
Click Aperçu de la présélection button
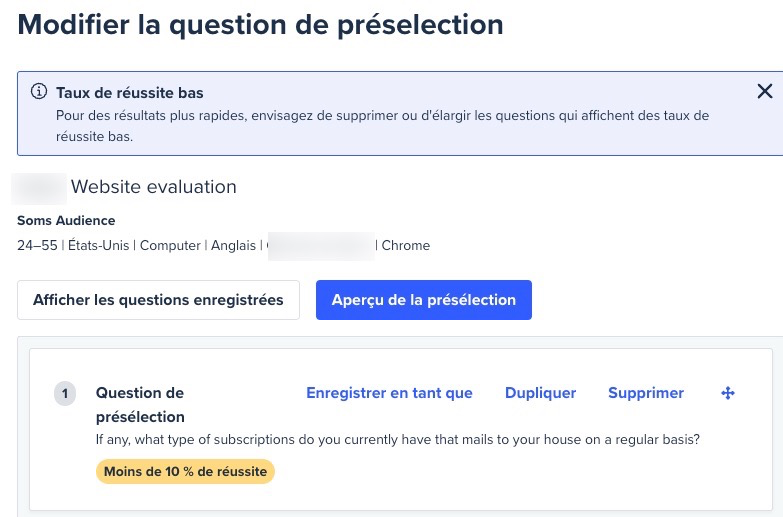[423, 300]
